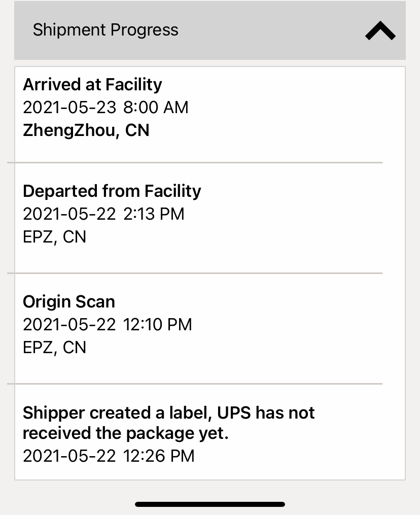Tap the date beside 12:10 PM
420x515 pixels.
tap(69, 324)
